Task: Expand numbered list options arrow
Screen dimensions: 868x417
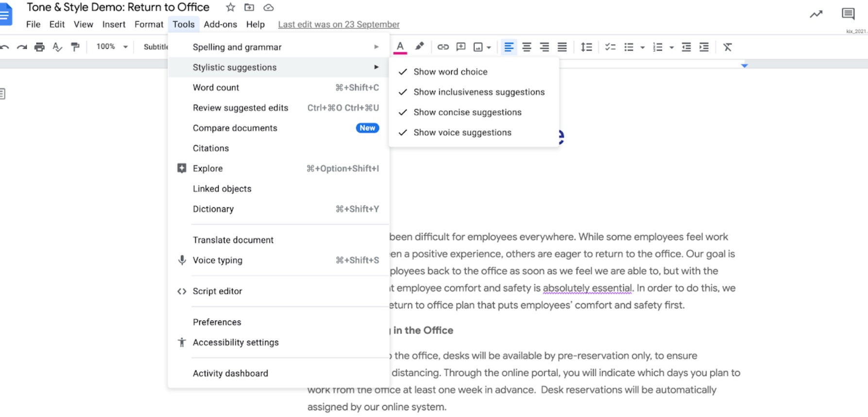Action: [671, 48]
